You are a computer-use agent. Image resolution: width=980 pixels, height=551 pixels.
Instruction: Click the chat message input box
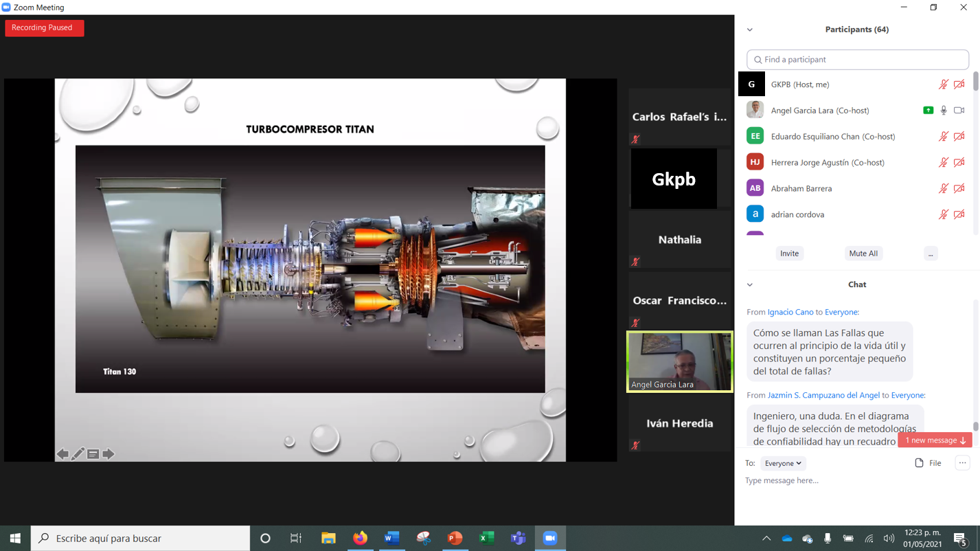tap(857, 481)
